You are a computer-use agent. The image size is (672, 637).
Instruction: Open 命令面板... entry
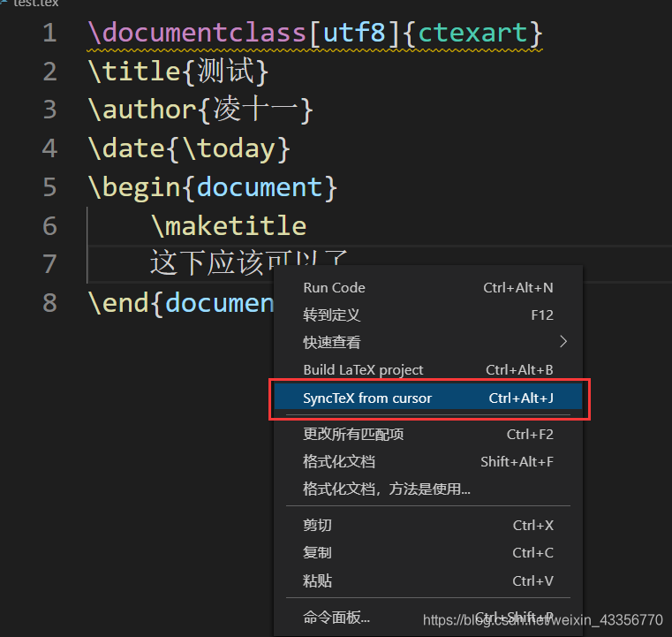pyautogui.click(x=336, y=618)
